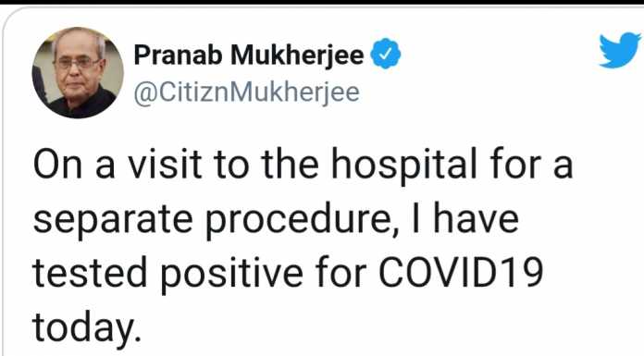The image size is (644, 356).
Task: Open the @CitiznMukherjee handle
Action: [247, 92]
